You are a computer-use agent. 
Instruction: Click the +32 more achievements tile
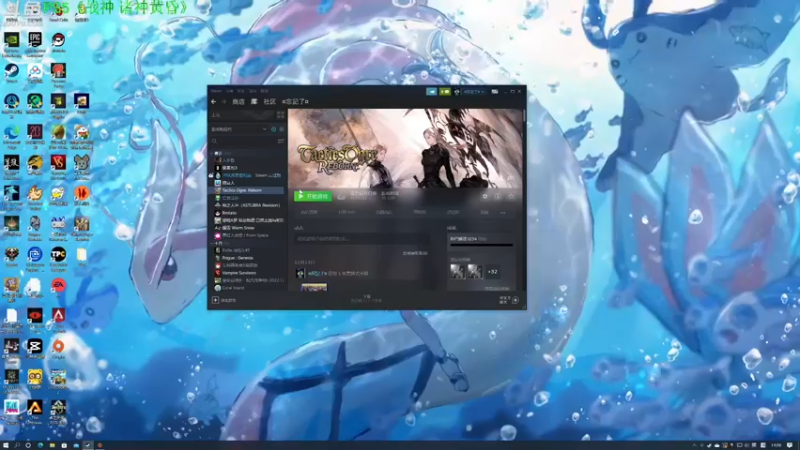pyautogui.click(x=492, y=271)
